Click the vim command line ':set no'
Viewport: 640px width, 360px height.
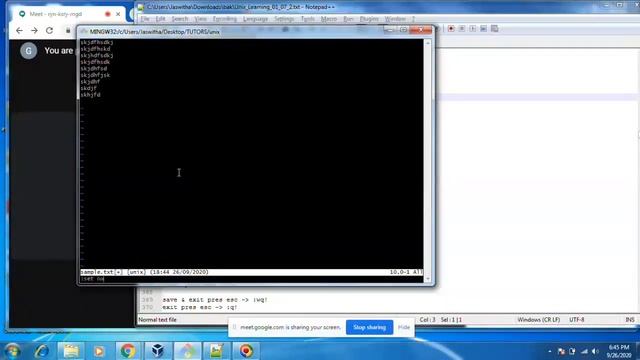tap(93, 279)
